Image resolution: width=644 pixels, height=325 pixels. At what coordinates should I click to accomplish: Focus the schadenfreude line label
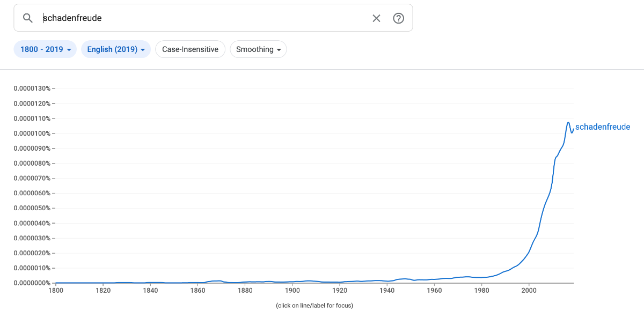coord(602,127)
